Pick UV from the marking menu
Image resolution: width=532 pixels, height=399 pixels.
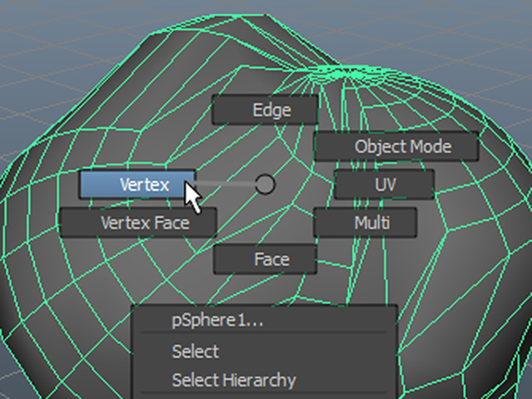pyautogui.click(x=384, y=185)
